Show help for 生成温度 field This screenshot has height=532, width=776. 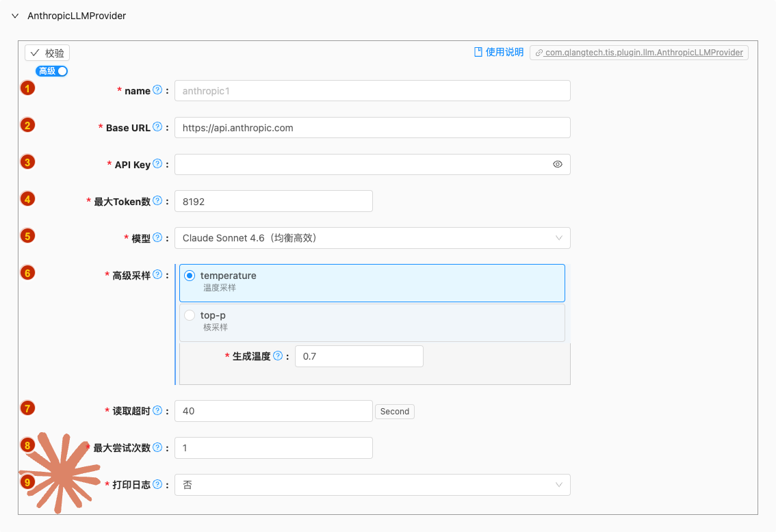(278, 356)
